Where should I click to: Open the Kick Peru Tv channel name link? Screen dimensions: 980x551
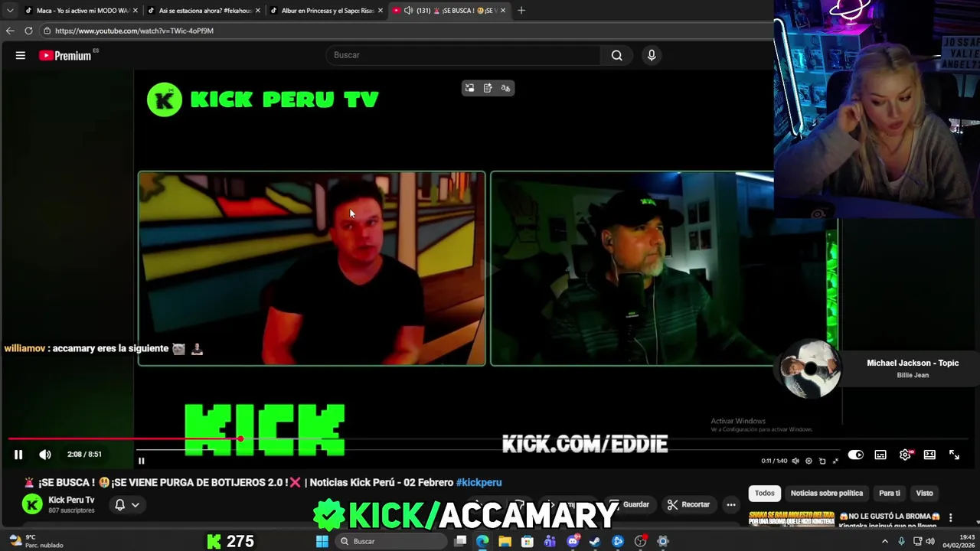(x=71, y=500)
